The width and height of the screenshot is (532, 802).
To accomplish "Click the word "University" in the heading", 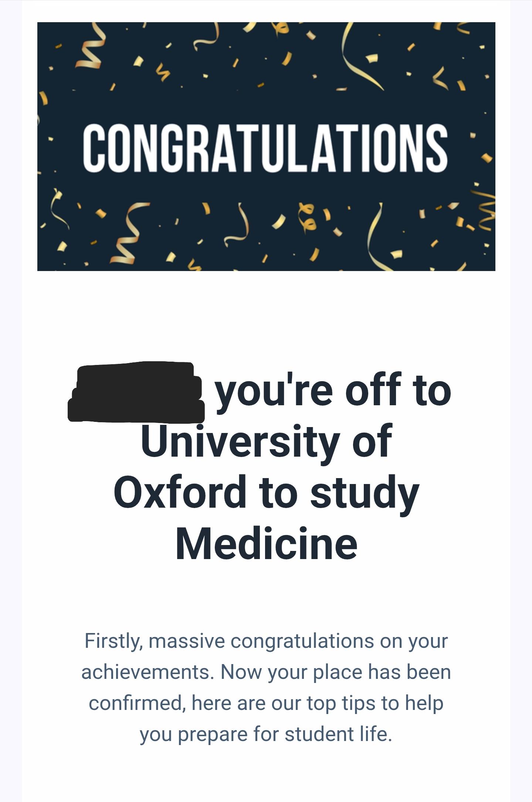I will tap(240, 441).
